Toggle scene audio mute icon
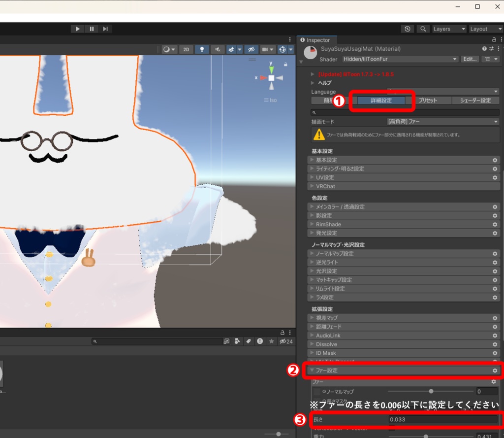Viewport: 504px width, 438px height. click(218, 50)
